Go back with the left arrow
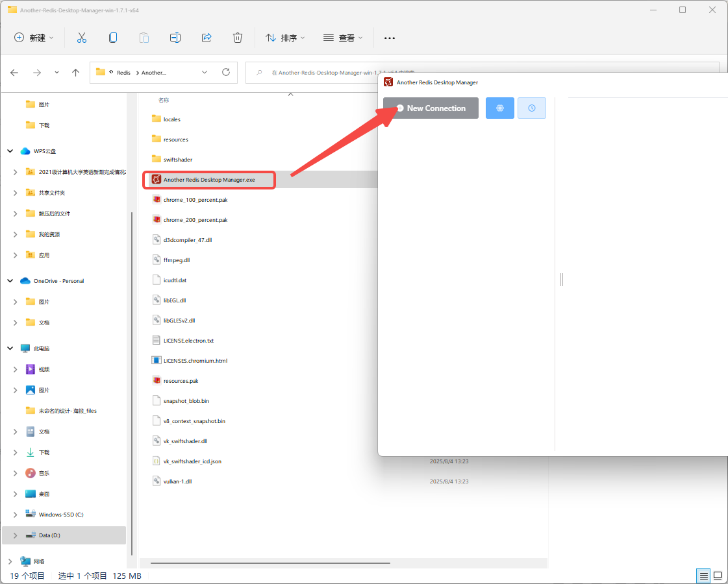Viewport: 728px width, 584px height. [x=14, y=73]
